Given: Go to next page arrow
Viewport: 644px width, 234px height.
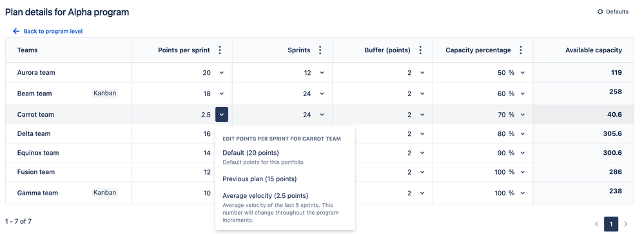Looking at the screenshot, I should click(x=625, y=224).
